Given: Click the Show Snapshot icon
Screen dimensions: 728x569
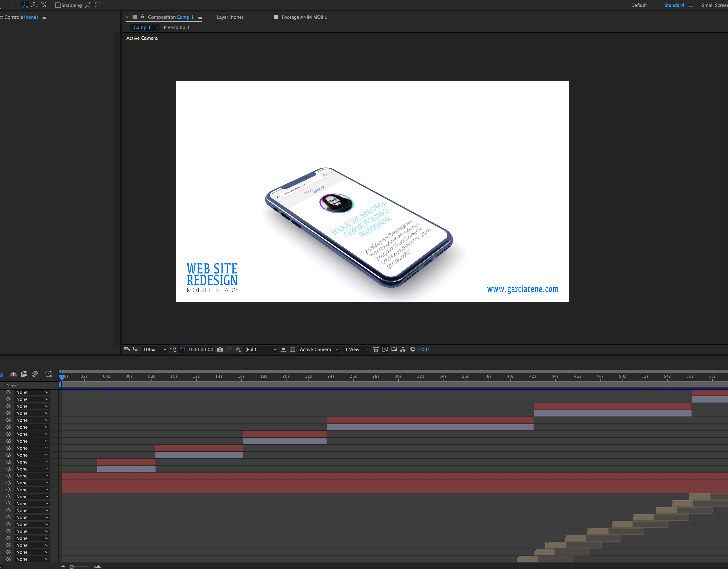Looking at the screenshot, I should coord(229,349).
